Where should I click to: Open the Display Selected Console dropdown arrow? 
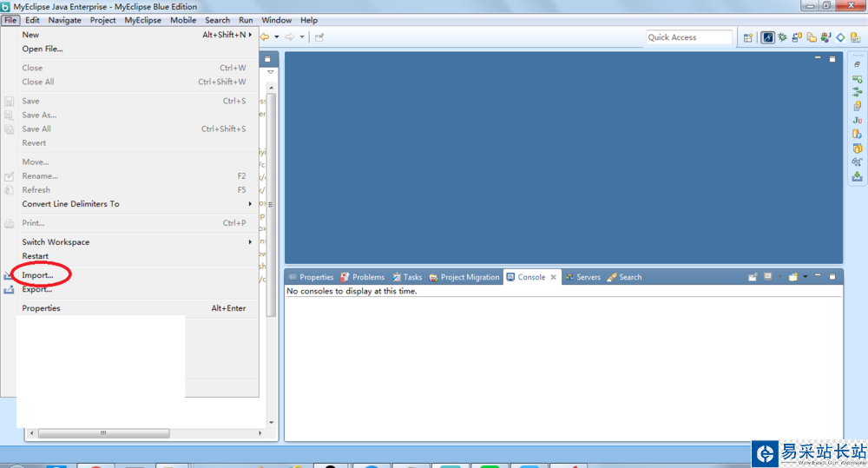[x=780, y=277]
